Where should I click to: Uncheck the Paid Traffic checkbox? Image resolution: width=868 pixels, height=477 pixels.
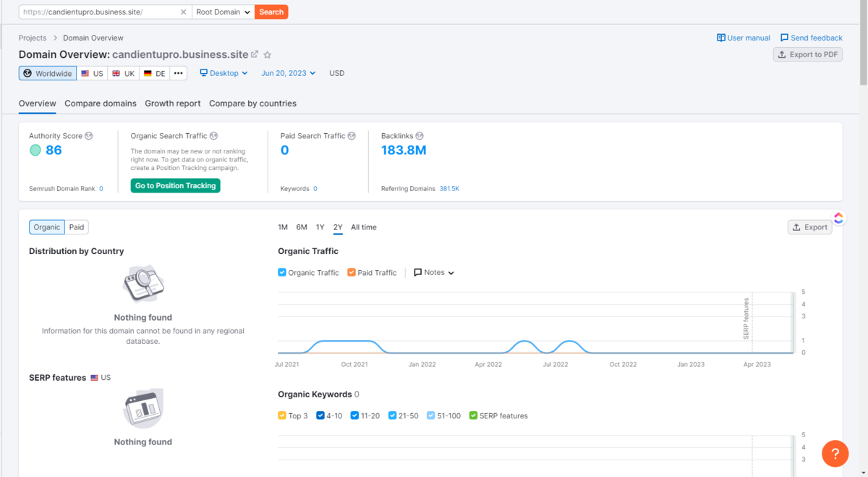[352, 273]
